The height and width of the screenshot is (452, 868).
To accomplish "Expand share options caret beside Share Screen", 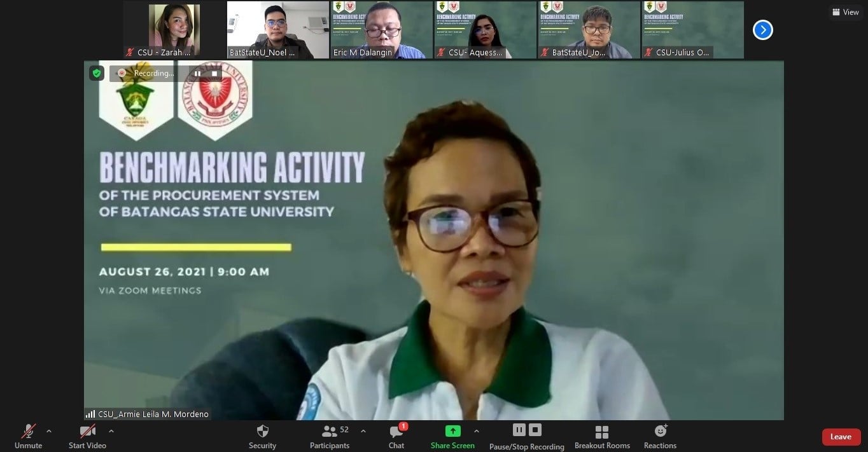I will pyautogui.click(x=477, y=431).
